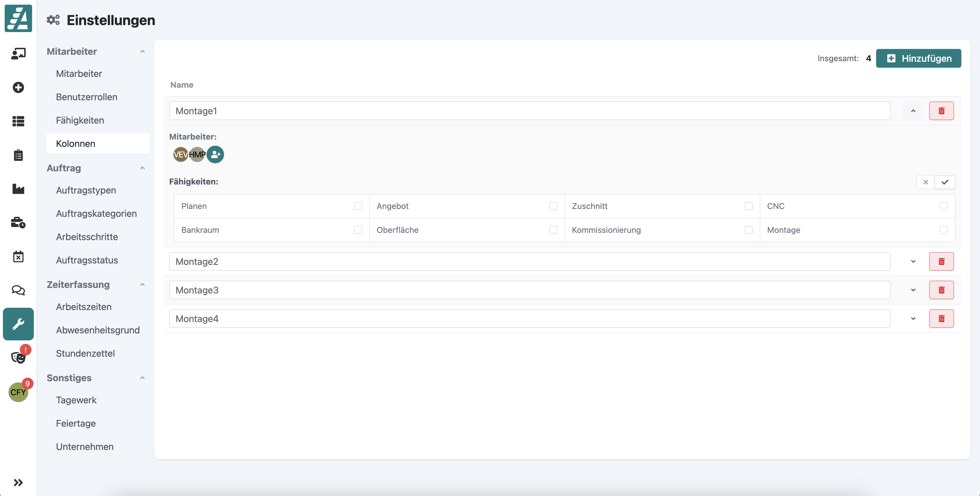The width and height of the screenshot is (980, 496).
Task: Click the Montage4 name input field
Action: (x=529, y=319)
